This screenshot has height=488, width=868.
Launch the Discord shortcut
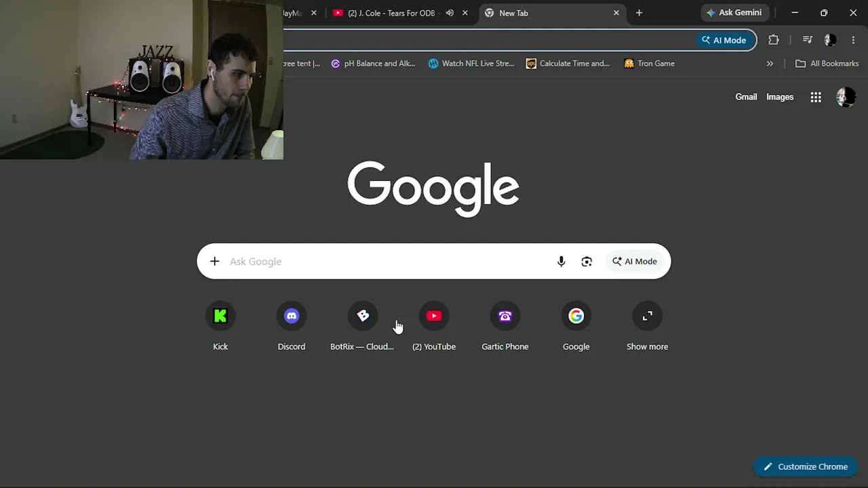click(292, 327)
